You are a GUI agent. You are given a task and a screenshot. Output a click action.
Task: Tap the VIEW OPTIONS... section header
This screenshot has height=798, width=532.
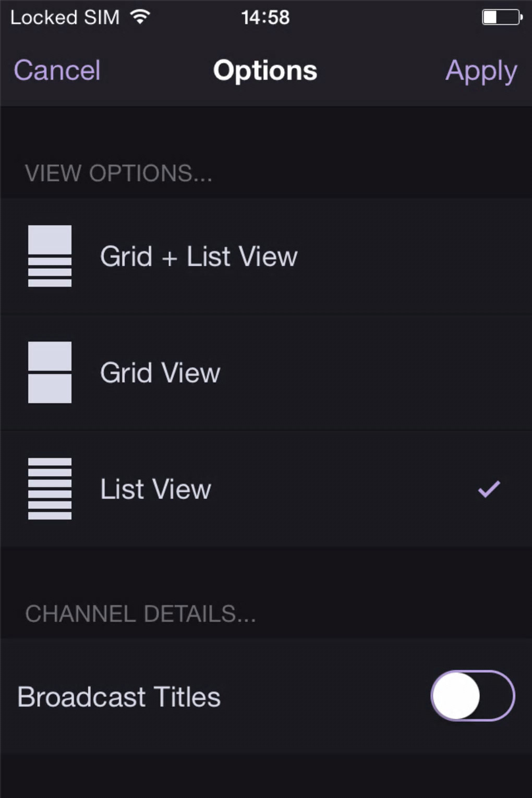point(118,173)
